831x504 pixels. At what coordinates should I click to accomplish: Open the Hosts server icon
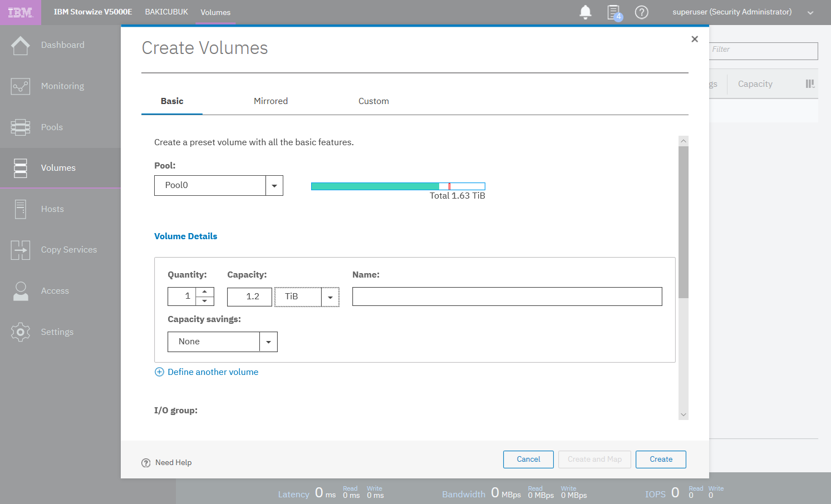[x=21, y=209]
